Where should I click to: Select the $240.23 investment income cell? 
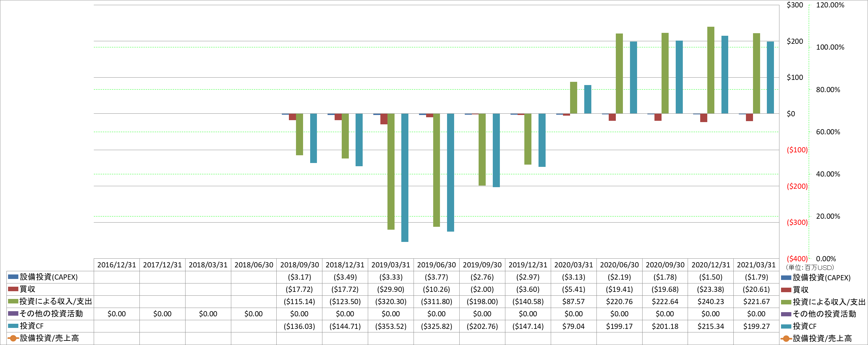711,302
